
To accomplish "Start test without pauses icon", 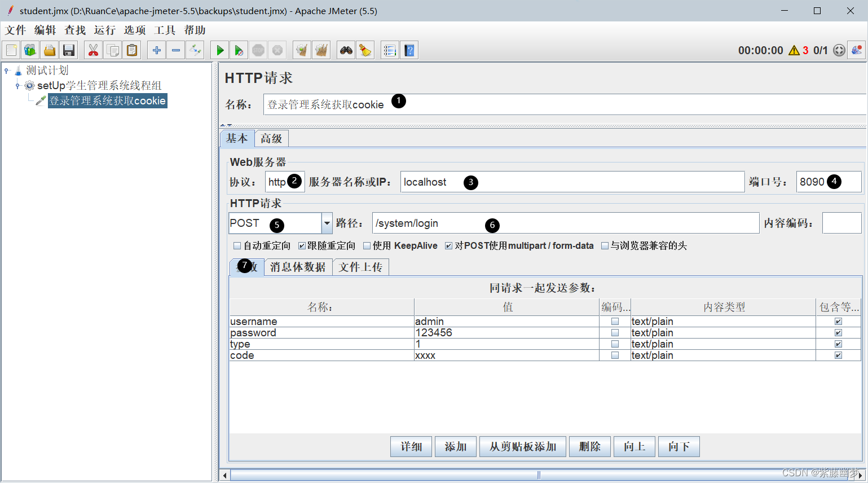I will pyautogui.click(x=239, y=50).
